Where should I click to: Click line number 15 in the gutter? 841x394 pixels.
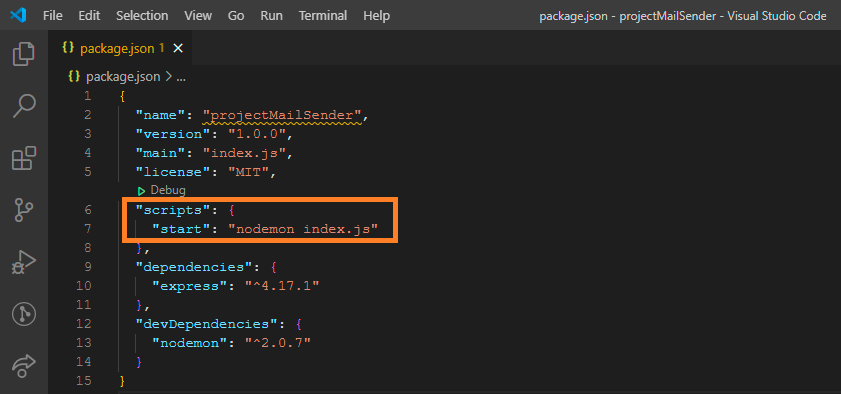click(x=84, y=381)
